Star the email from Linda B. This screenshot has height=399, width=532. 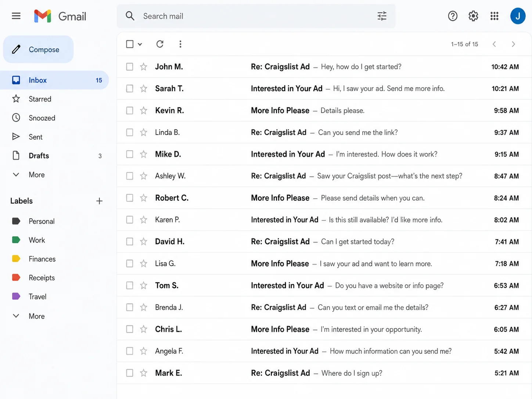pyautogui.click(x=144, y=132)
